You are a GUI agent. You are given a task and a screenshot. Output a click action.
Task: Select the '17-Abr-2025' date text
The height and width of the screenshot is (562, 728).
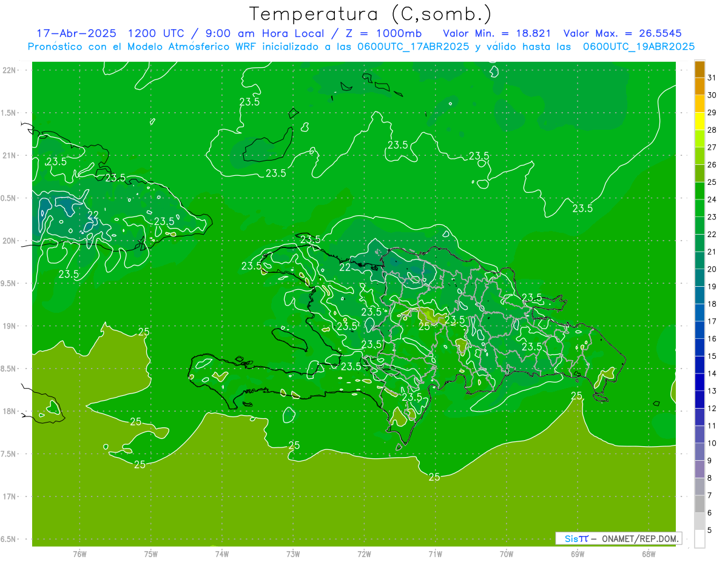[77, 33]
